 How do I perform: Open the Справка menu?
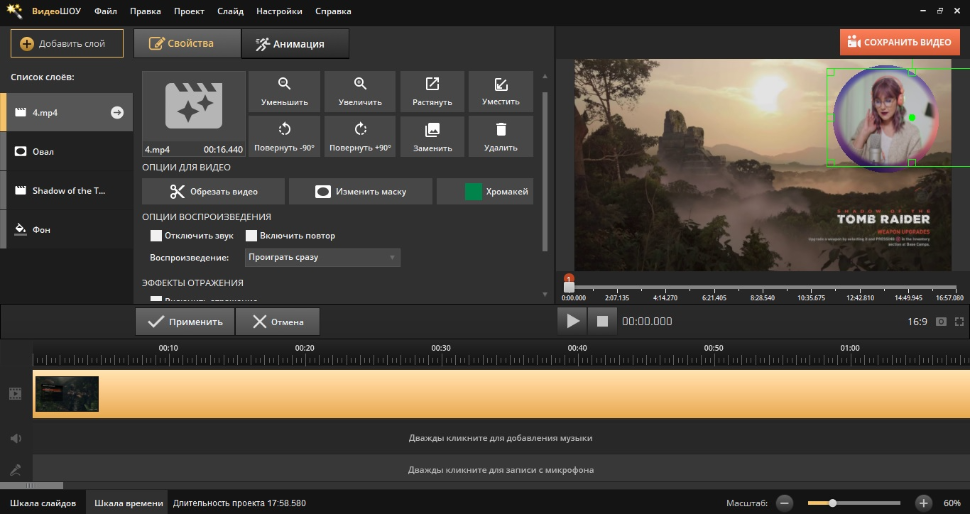333,11
